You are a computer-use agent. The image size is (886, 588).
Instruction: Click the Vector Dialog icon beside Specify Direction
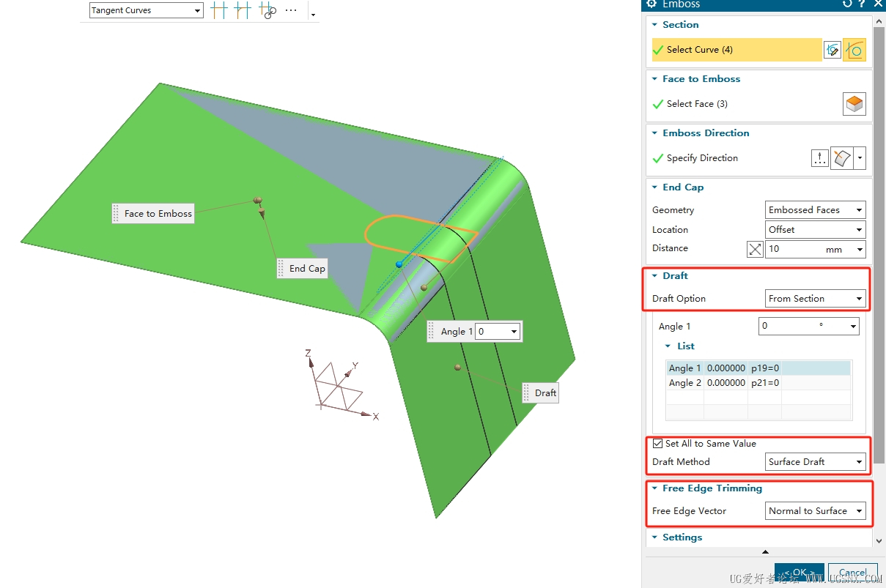[x=820, y=158]
